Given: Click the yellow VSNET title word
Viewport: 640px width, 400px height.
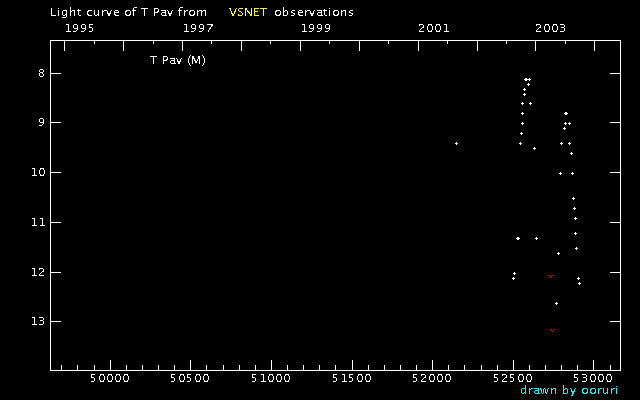Looking at the screenshot, I should point(248,12).
